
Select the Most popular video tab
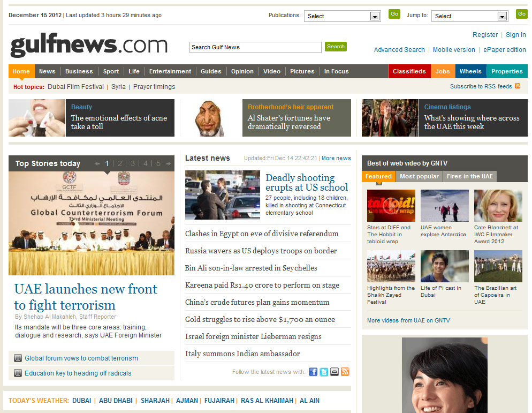pos(419,176)
